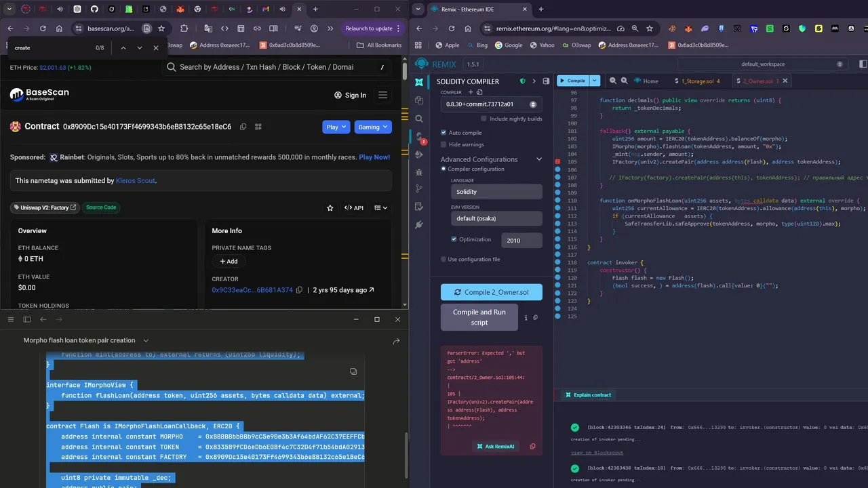Expand the Morpho flash loan token pair creation title
The image size is (868, 488).
pos(86,341)
